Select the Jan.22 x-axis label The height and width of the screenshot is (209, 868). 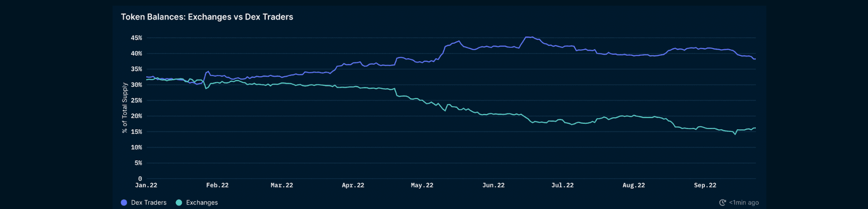[x=146, y=185]
